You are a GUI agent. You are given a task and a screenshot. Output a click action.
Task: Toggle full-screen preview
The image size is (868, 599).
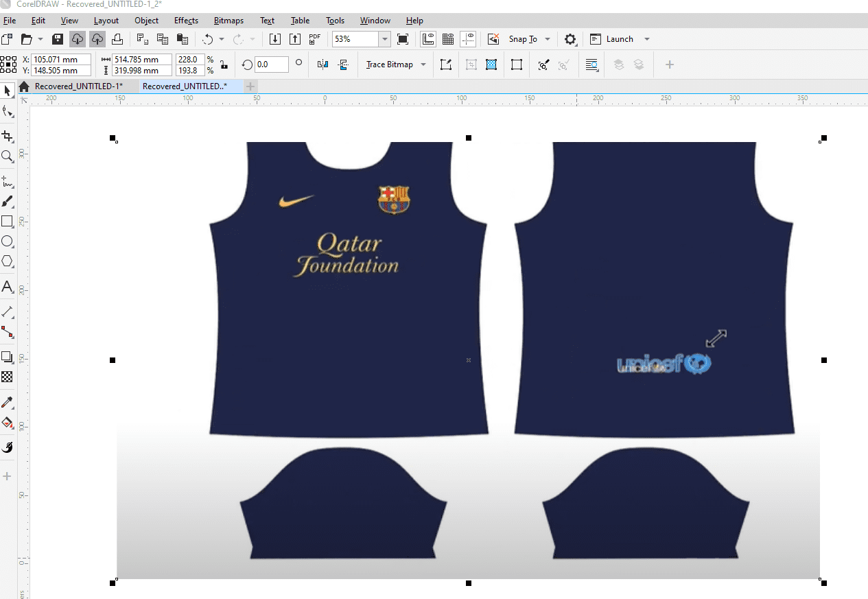[403, 39]
